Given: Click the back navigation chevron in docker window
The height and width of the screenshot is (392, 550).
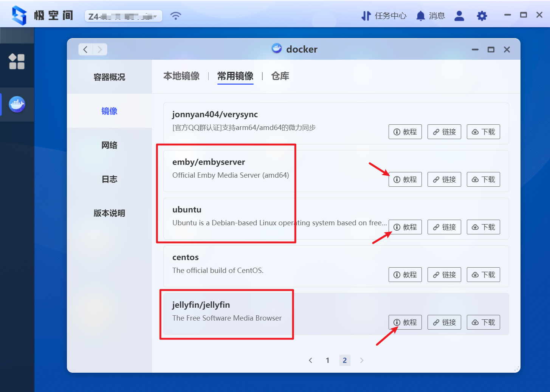Looking at the screenshot, I should (85, 49).
